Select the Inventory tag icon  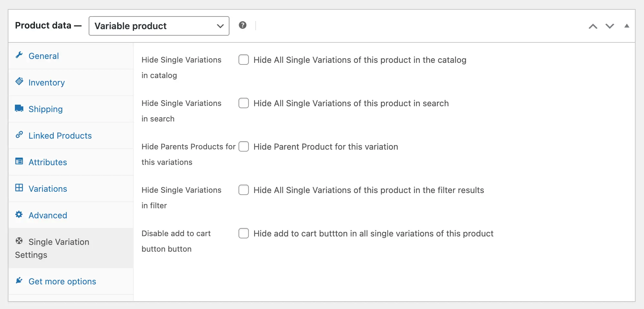(19, 82)
